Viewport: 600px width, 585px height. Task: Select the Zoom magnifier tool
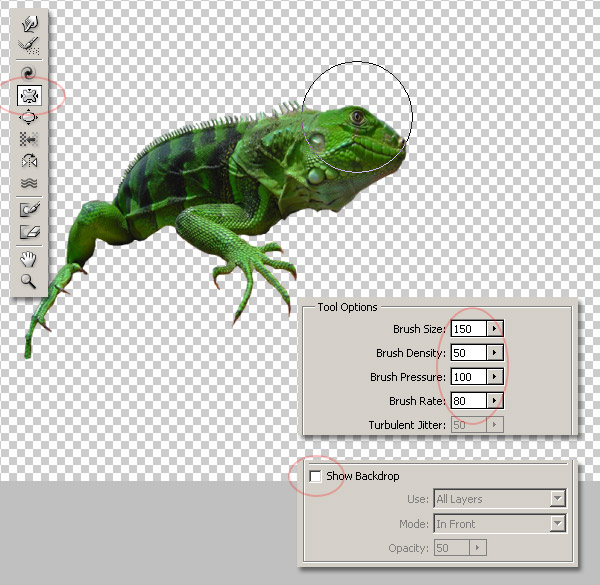[29, 281]
